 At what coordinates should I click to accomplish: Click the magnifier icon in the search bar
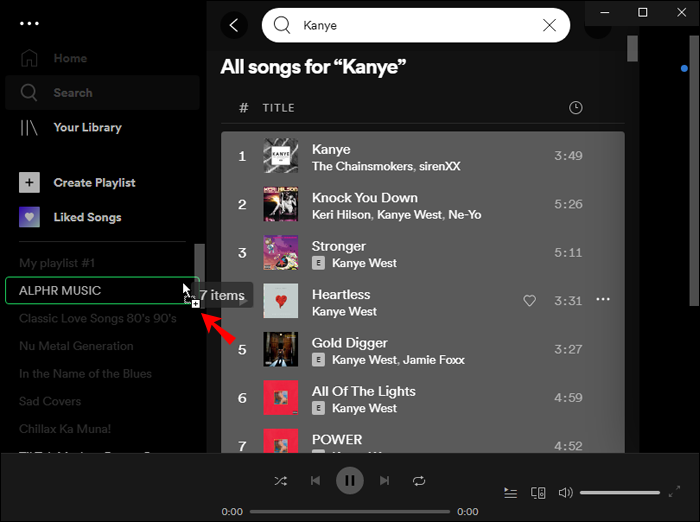[x=282, y=25]
